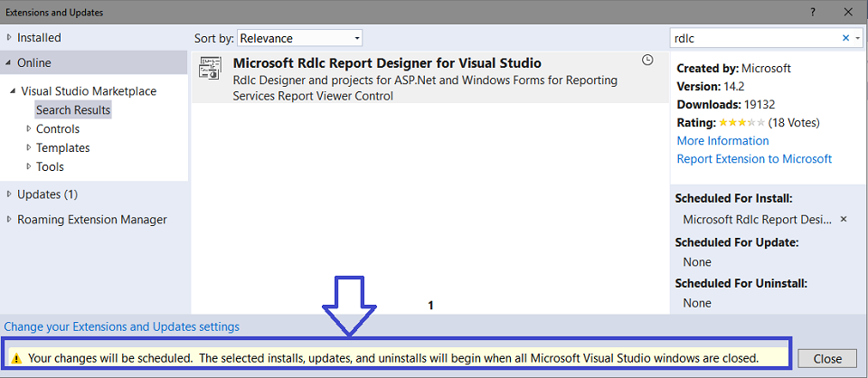Select the Online section label
The image size is (868, 378).
click(34, 63)
